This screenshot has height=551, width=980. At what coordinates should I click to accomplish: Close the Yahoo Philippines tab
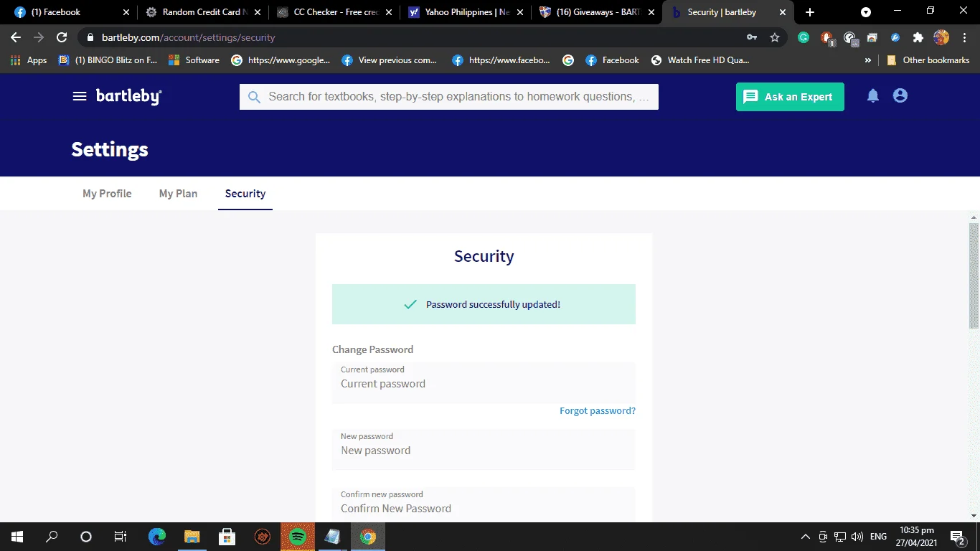click(x=520, y=12)
